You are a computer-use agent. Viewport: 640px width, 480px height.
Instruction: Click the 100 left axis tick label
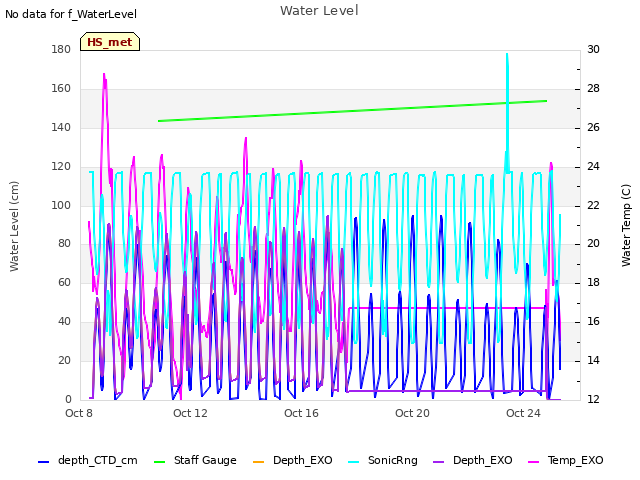coord(61,205)
